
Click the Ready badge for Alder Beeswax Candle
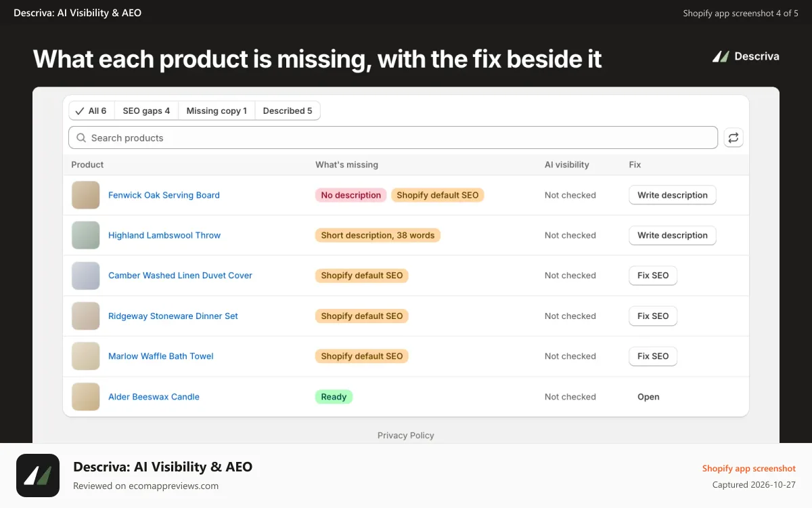tap(334, 397)
